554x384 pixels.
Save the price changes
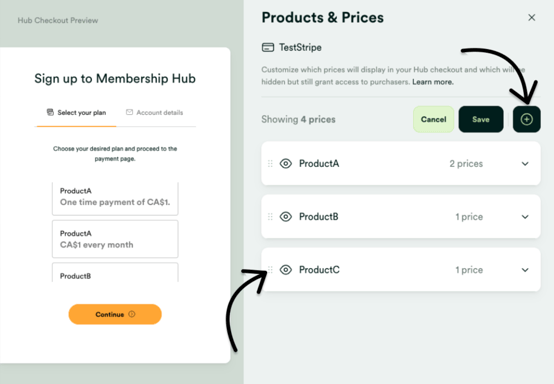[x=481, y=119]
